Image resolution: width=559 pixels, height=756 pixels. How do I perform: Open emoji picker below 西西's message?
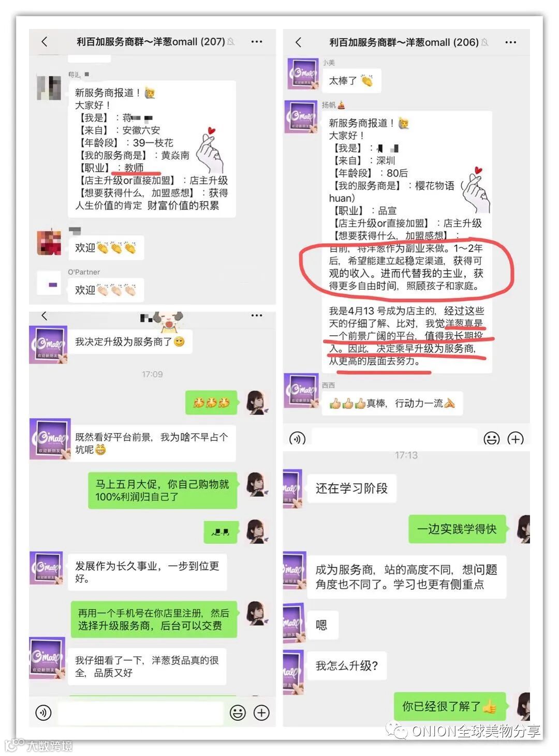[491, 439]
